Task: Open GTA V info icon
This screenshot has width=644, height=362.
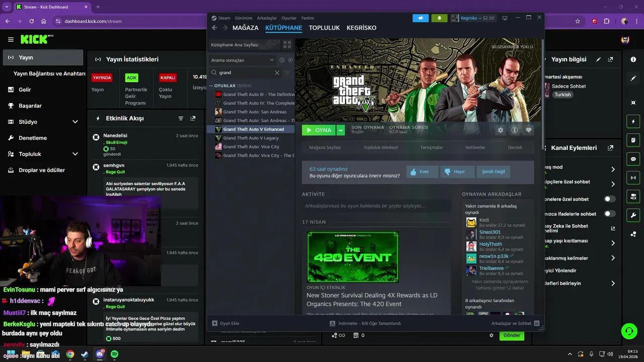Action: coord(514,130)
